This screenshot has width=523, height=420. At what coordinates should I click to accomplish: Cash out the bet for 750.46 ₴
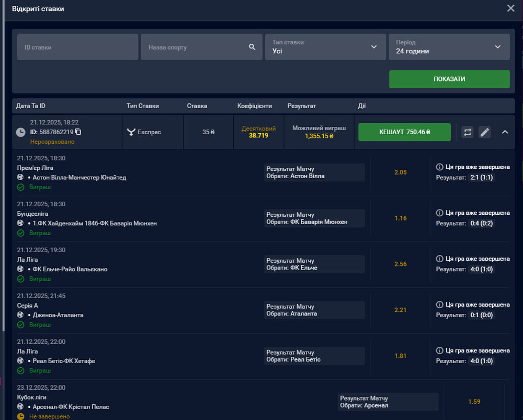(404, 132)
